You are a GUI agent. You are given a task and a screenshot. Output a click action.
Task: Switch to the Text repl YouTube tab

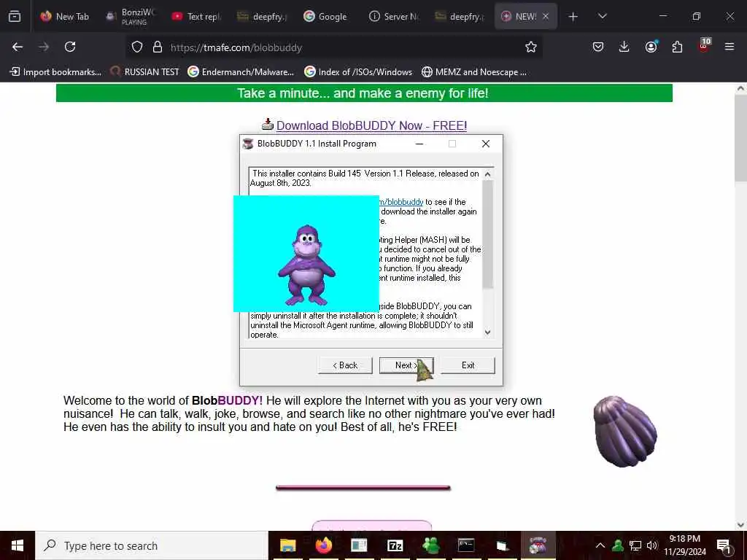(x=196, y=17)
